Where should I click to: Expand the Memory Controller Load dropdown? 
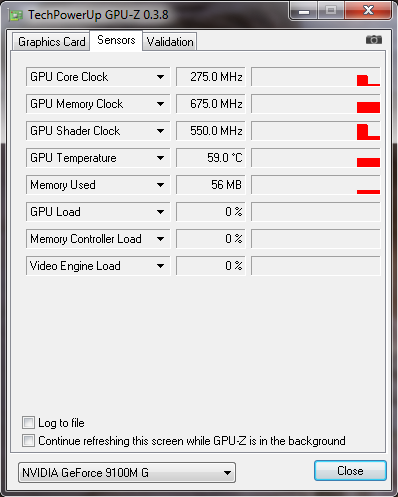pyautogui.click(x=160, y=239)
